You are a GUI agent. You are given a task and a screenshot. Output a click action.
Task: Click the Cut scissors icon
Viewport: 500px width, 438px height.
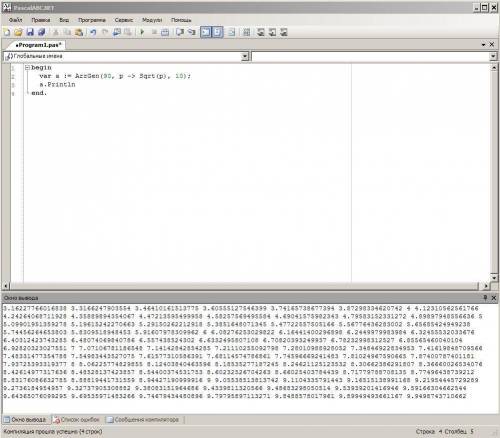56,32
